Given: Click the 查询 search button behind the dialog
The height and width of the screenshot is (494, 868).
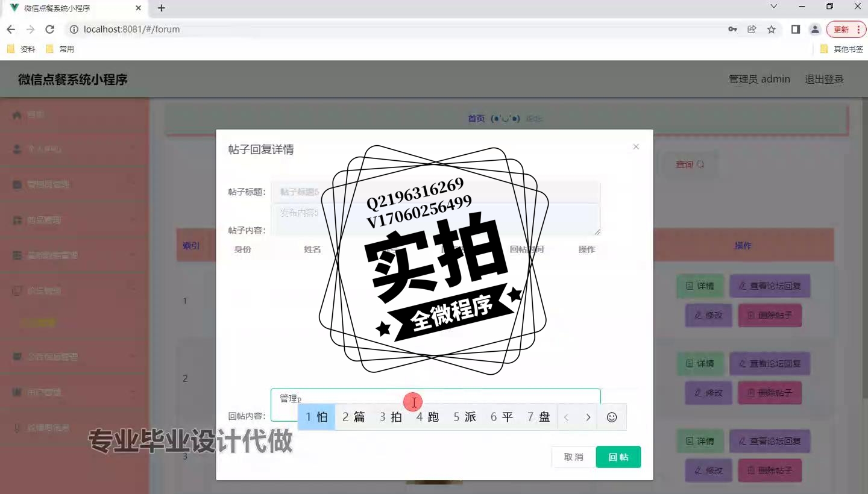Looking at the screenshot, I should [690, 164].
